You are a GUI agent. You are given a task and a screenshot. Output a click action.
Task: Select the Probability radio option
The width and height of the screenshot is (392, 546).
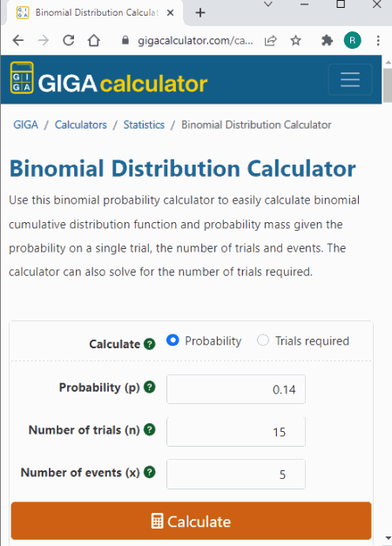coord(172,340)
